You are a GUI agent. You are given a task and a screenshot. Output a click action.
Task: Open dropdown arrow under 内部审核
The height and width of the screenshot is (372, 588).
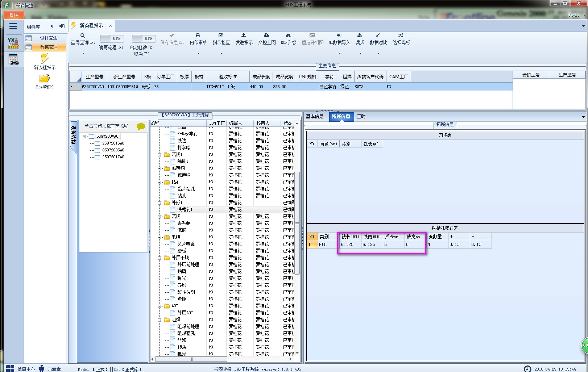coord(198,54)
